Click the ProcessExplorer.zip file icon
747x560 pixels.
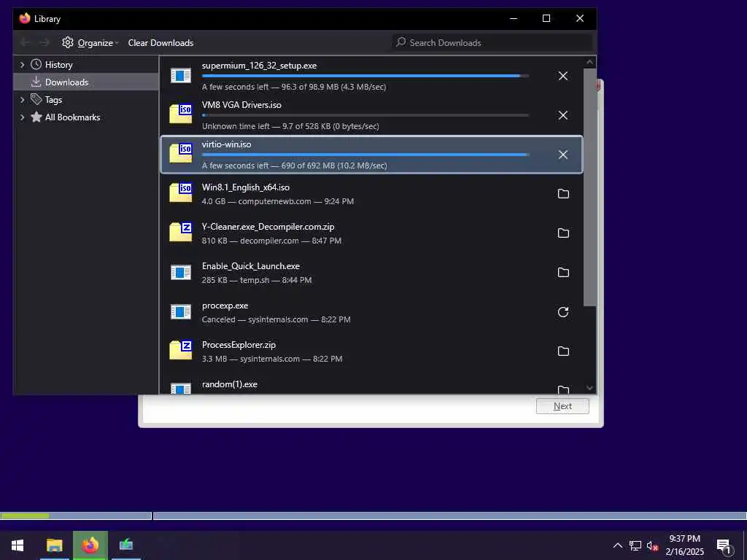181,350
